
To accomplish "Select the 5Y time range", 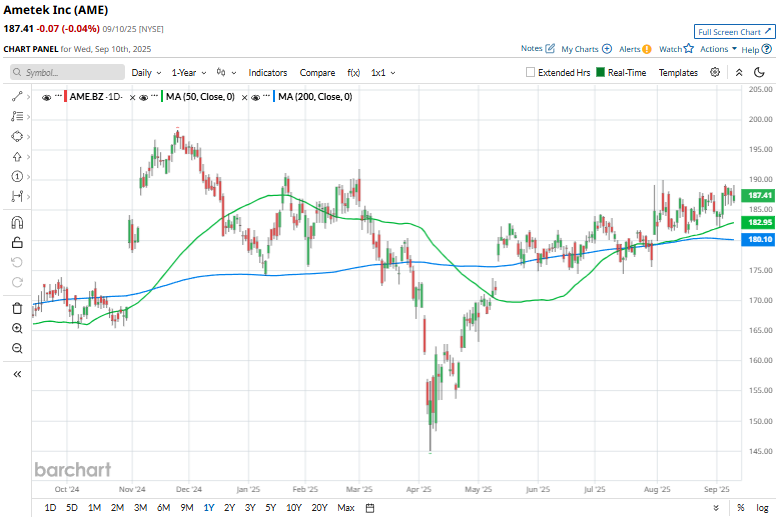I will tap(271, 508).
